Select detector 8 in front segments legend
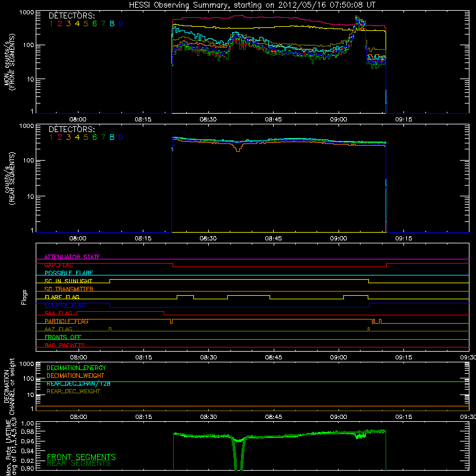476x476 pixels. pos(112,24)
